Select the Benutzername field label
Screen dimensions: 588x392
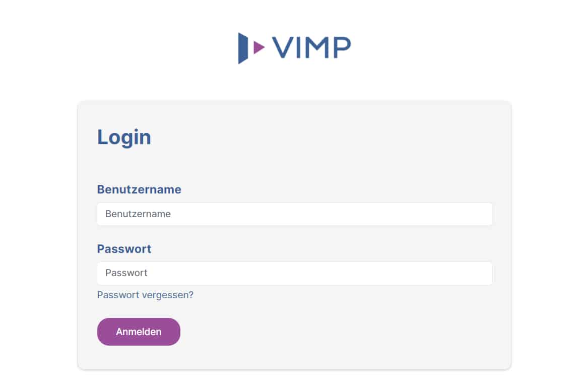click(139, 189)
